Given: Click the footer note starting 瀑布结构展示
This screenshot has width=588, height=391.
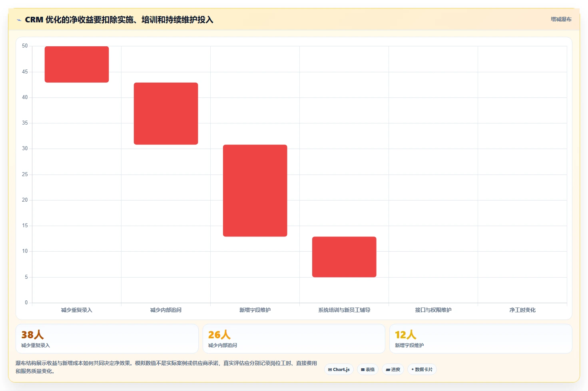Looking at the screenshot, I should [x=166, y=367].
